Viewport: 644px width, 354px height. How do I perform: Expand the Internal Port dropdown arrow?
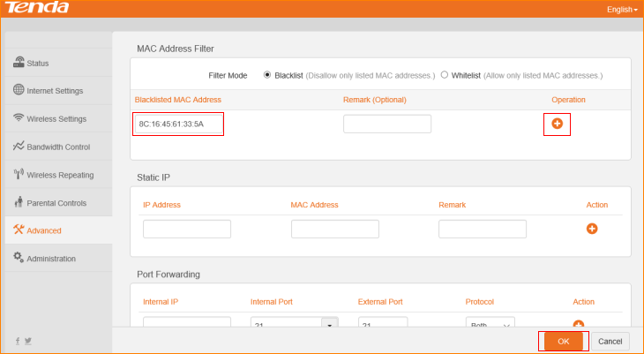(x=330, y=326)
